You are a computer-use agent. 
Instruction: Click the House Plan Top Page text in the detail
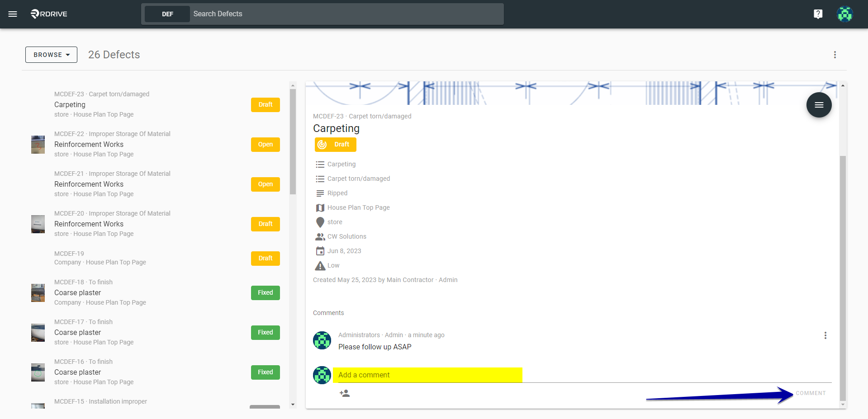coord(359,208)
